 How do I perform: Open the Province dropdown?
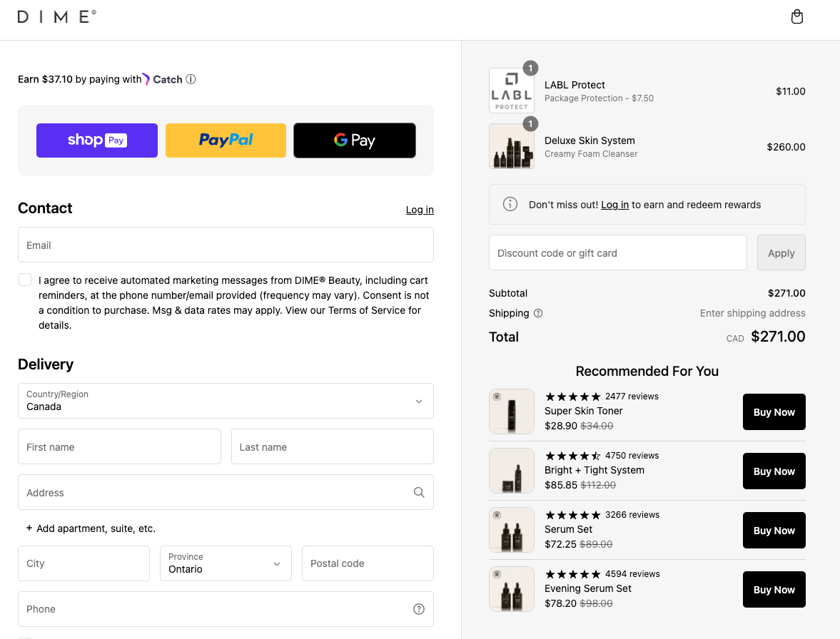point(226,563)
